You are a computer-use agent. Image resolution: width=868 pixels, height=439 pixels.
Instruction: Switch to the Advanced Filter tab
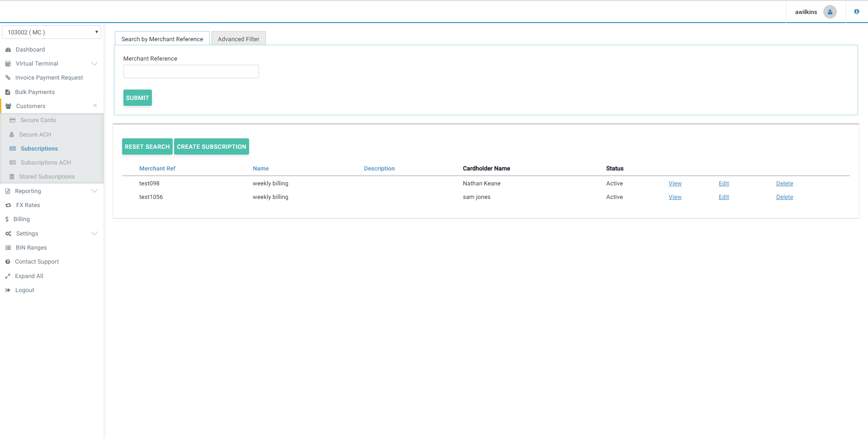[238, 39]
